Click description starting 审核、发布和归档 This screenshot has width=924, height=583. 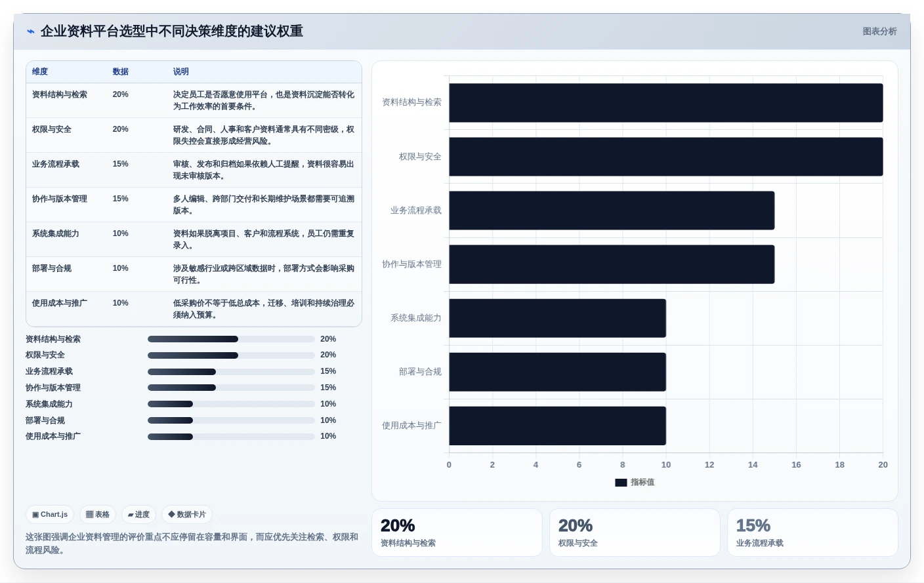(x=264, y=170)
